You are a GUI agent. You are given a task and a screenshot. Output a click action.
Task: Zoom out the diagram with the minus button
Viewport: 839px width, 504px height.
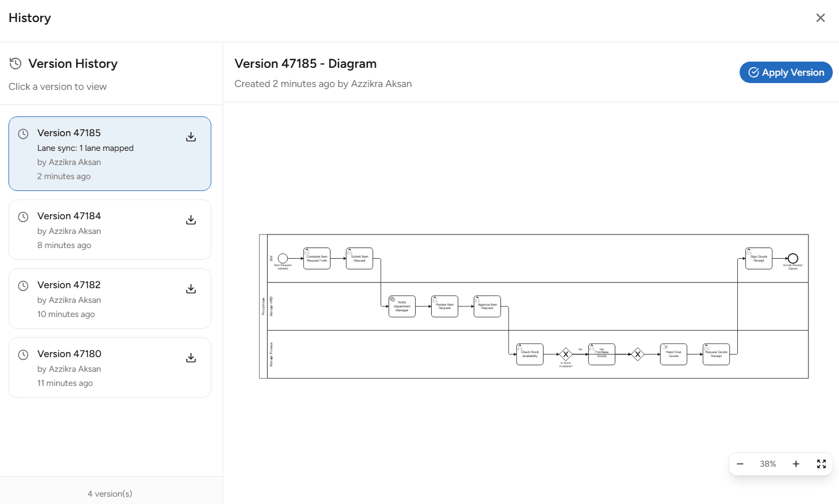pyautogui.click(x=740, y=464)
